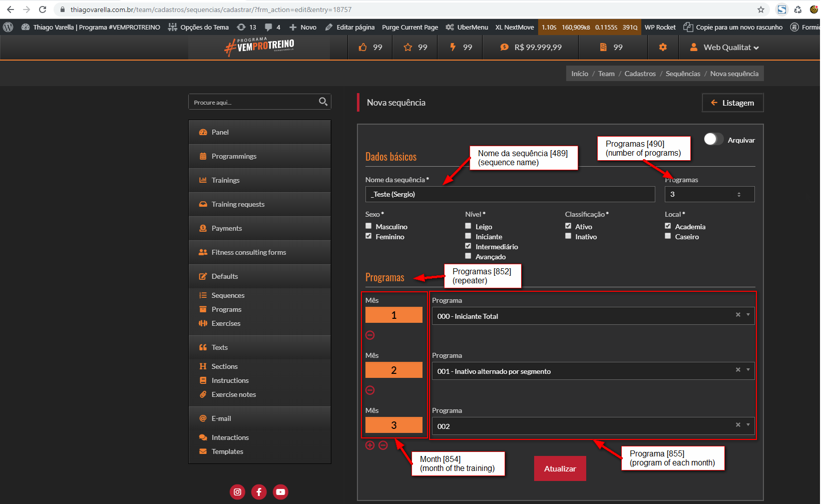Check the Leigo level checkbox
The height and width of the screenshot is (504, 827).
468,226
